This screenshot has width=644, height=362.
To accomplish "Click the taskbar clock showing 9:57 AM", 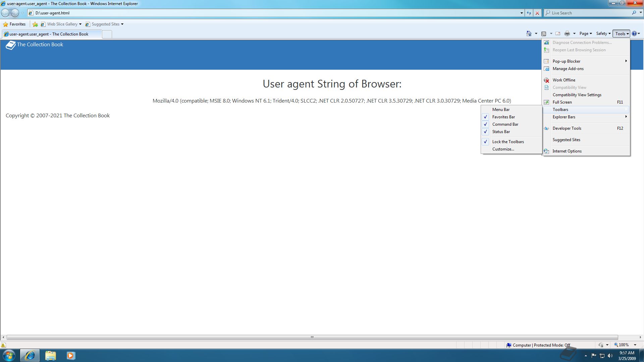I will 627,356.
